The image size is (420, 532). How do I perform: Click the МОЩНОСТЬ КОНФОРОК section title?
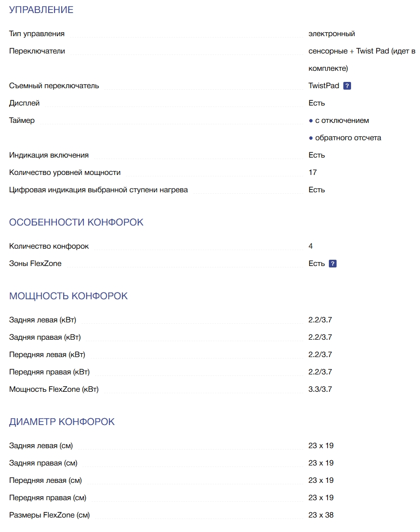point(68,296)
